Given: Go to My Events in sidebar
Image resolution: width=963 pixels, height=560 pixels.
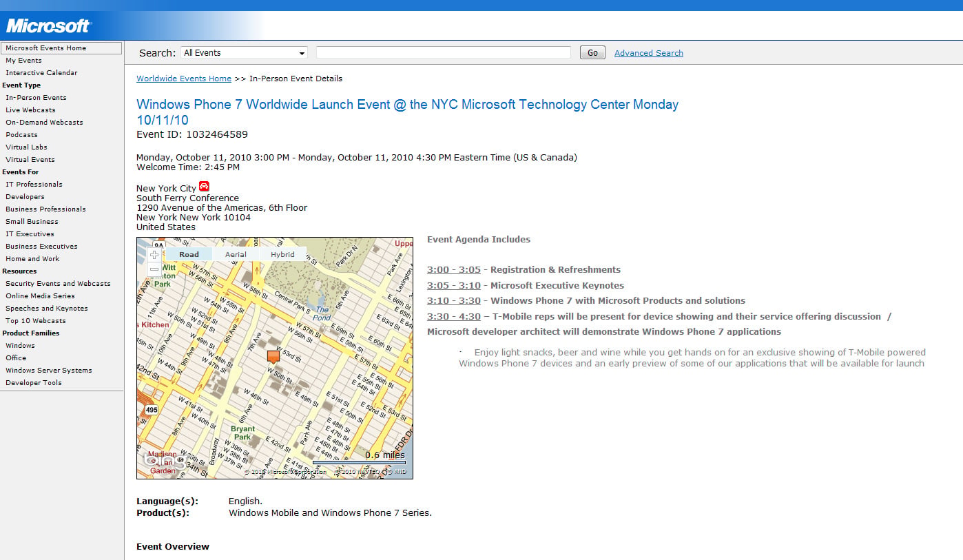Looking at the screenshot, I should pos(23,61).
